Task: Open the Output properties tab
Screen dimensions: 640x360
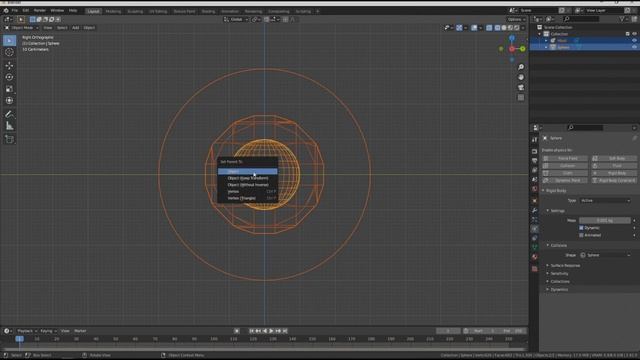Action: (534, 160)
